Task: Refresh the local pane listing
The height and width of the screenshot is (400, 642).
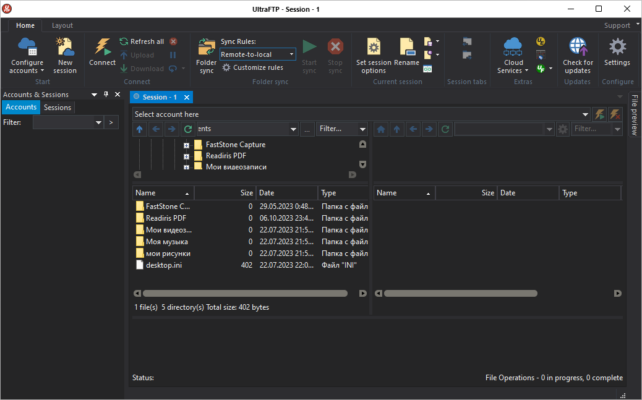Action: pyautogui.click(x=188, y=129)
